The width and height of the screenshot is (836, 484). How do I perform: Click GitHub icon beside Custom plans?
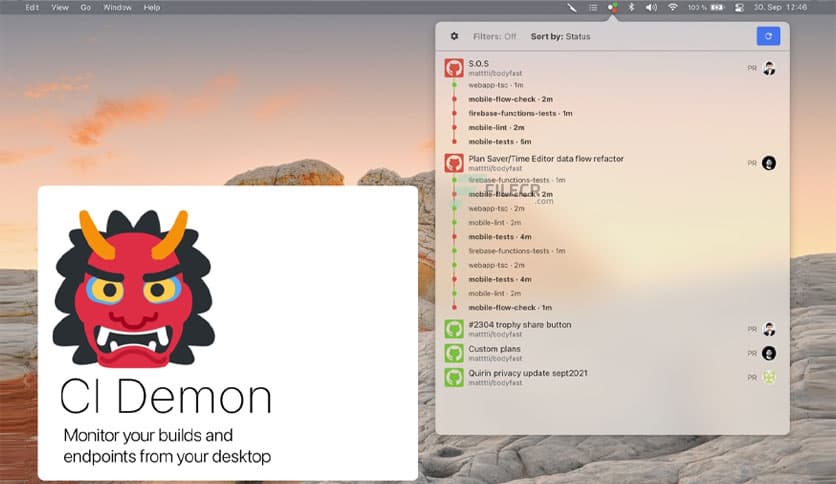click(x=454, y=353)
